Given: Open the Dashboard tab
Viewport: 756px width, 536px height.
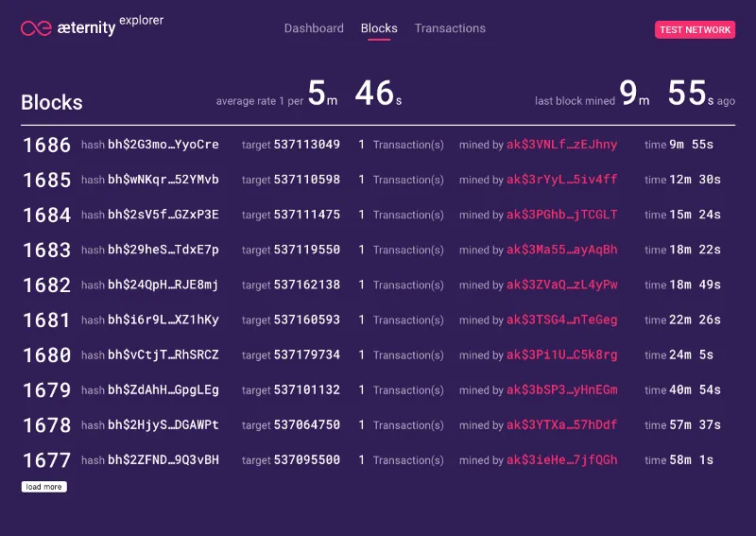Looking at the screenshot, I should [314, 28].
